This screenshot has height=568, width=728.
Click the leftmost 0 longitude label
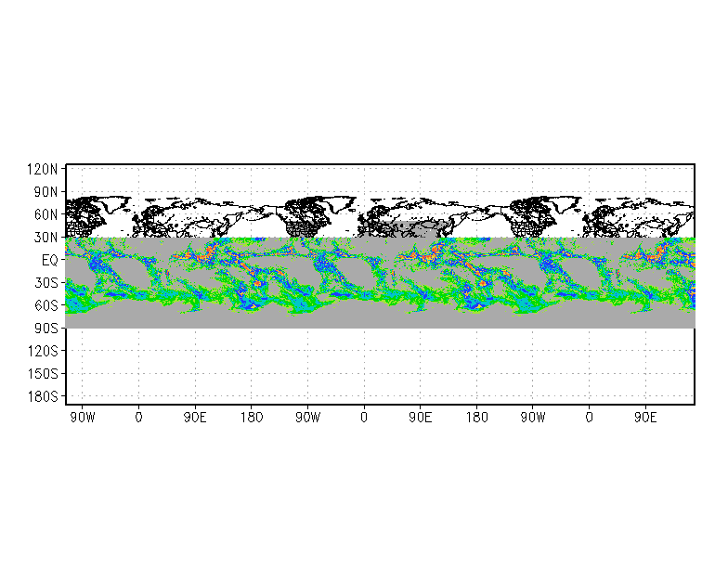[139, 418]
